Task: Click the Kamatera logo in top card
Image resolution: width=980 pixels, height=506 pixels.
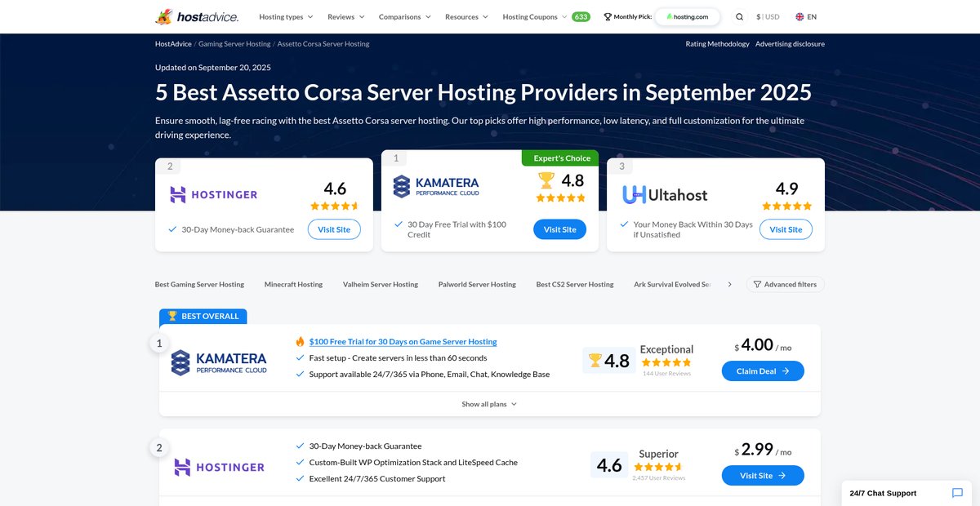Action: (x=436, y=187)
